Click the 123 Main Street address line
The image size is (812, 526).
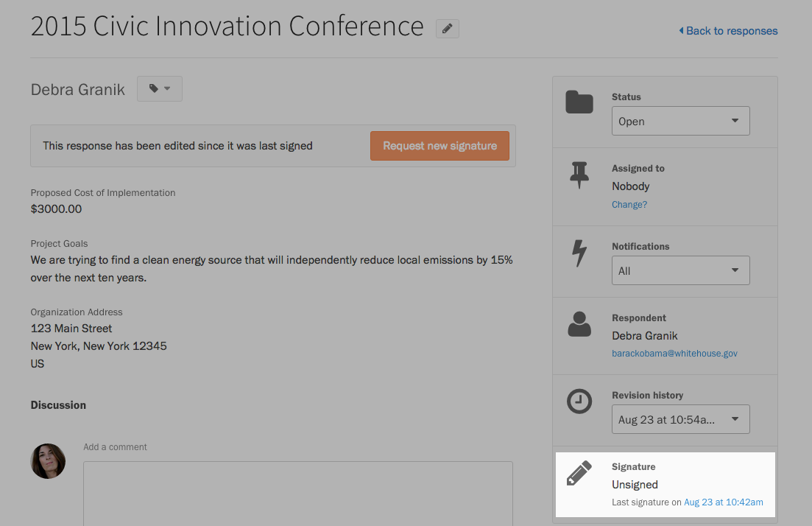point(71,329)
